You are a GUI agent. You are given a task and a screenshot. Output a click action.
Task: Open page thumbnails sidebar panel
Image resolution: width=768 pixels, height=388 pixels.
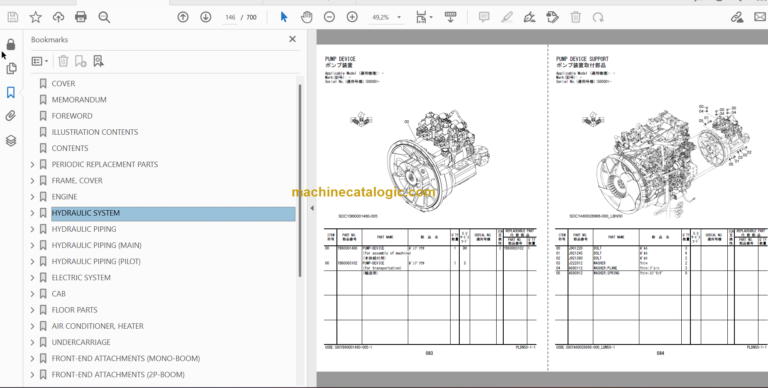point(11,69)
